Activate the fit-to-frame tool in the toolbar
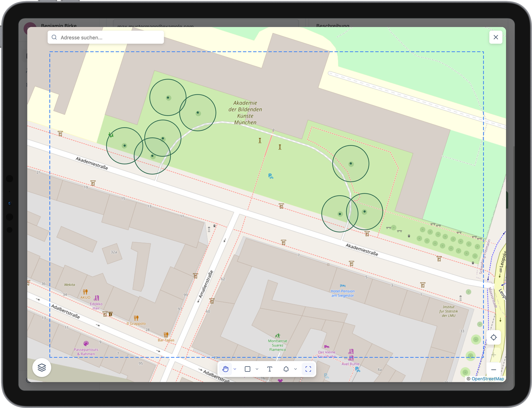This screenshot has height=408, width=532. [x=308, y=369]
